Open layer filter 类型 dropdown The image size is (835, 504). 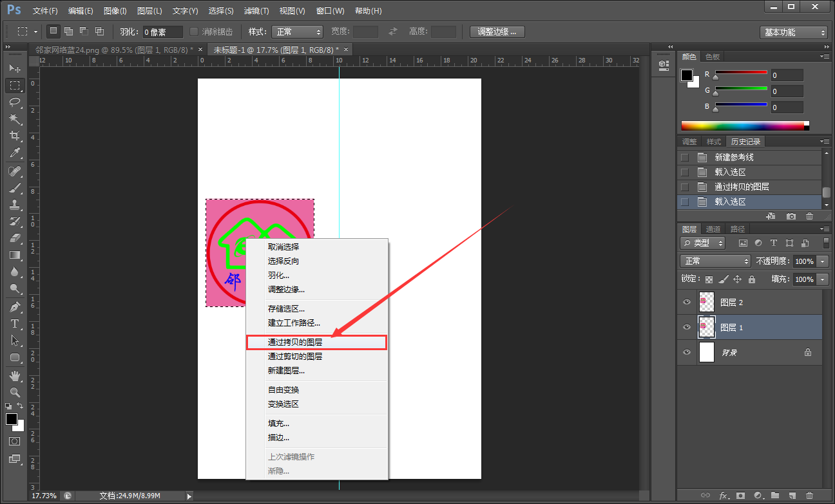(703, 243)
